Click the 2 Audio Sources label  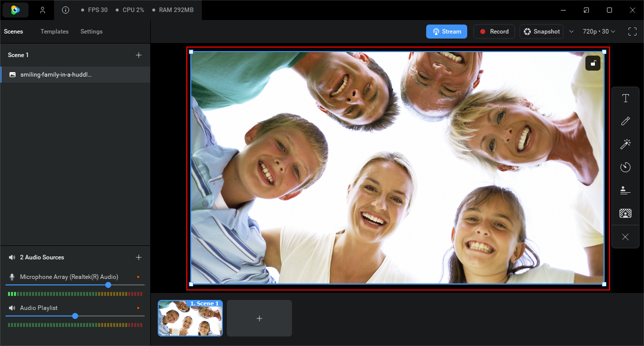[42, 257]
